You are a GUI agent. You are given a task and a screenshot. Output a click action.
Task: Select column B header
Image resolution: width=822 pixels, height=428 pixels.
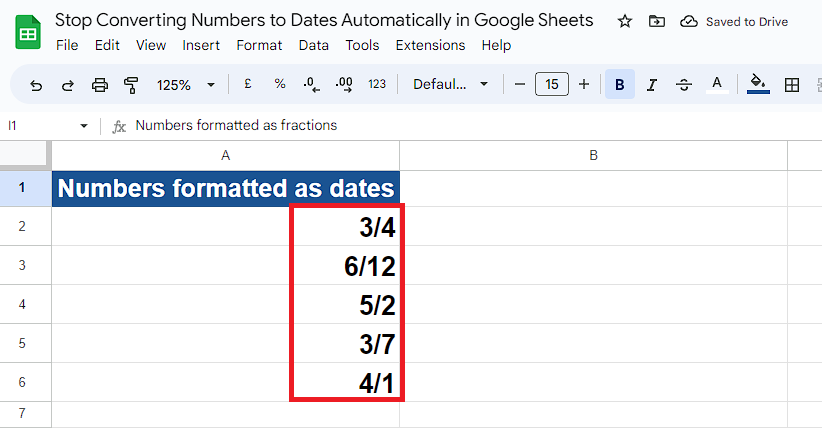pyautogui.click(x=593, y=155)
